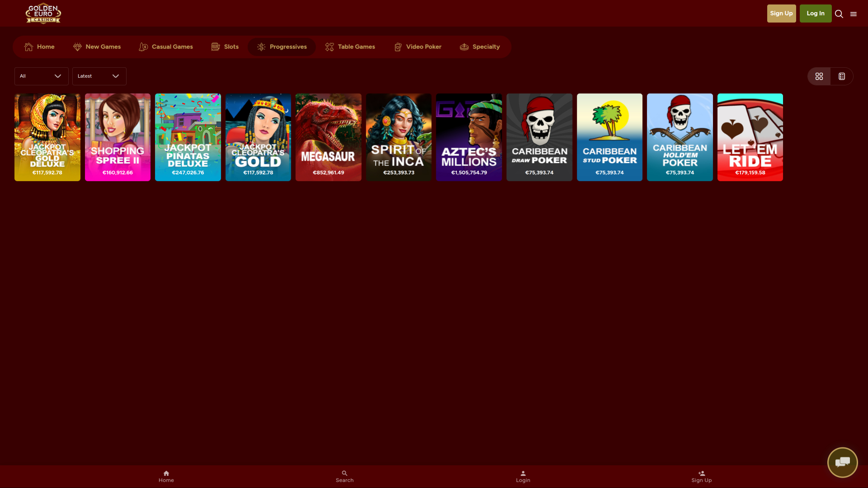Click the Sign Up button in the header
The width and height of the screenshot is (868, 488).
tap(781, 13)
